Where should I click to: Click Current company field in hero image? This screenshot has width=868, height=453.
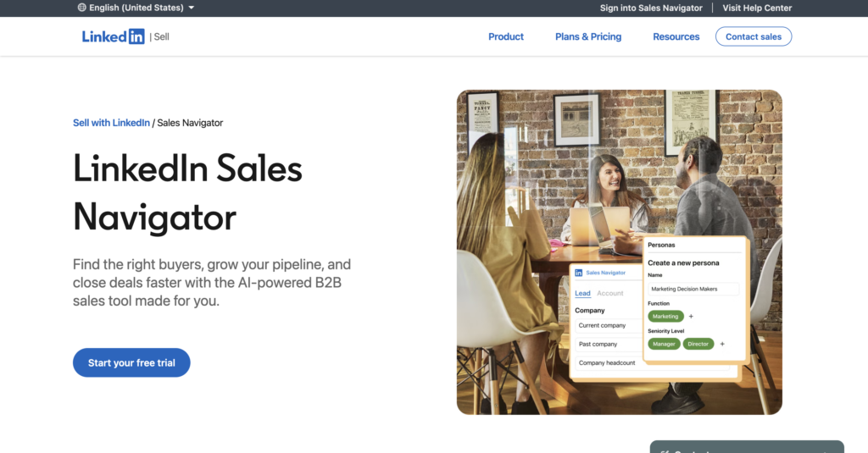coord(608,325)
